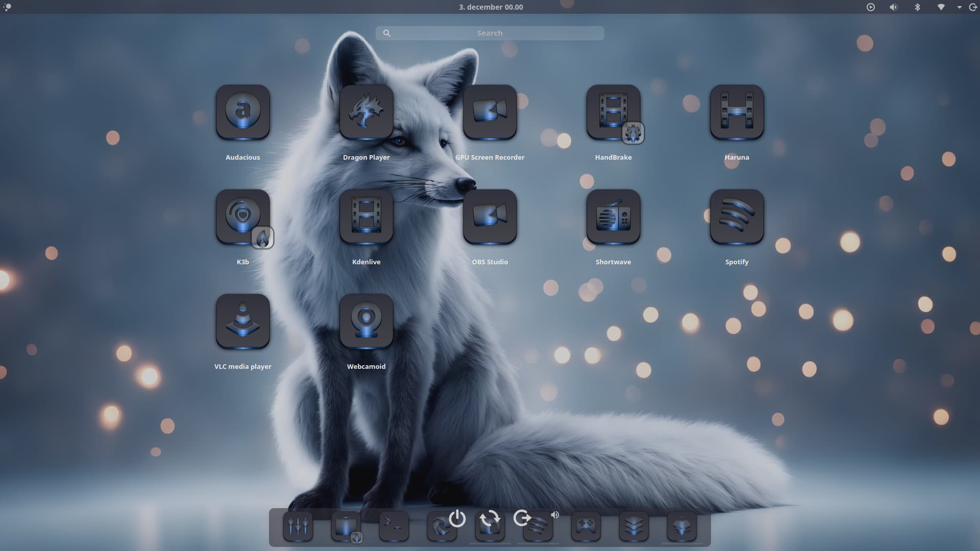The width and height of the screenshot is (980, 551).
Task: Open the clock showing 3. december 00.00
Action: 491,7
